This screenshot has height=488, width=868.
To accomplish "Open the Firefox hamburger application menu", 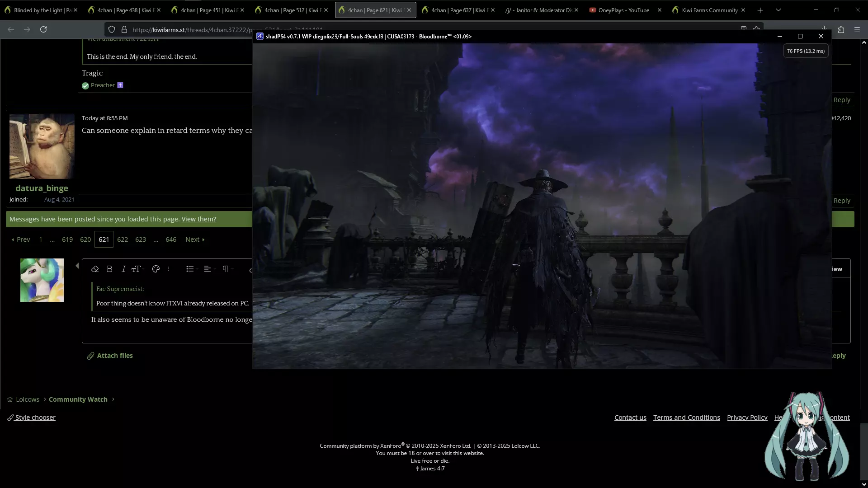I will pyautogui.click(x=857, y=29).
